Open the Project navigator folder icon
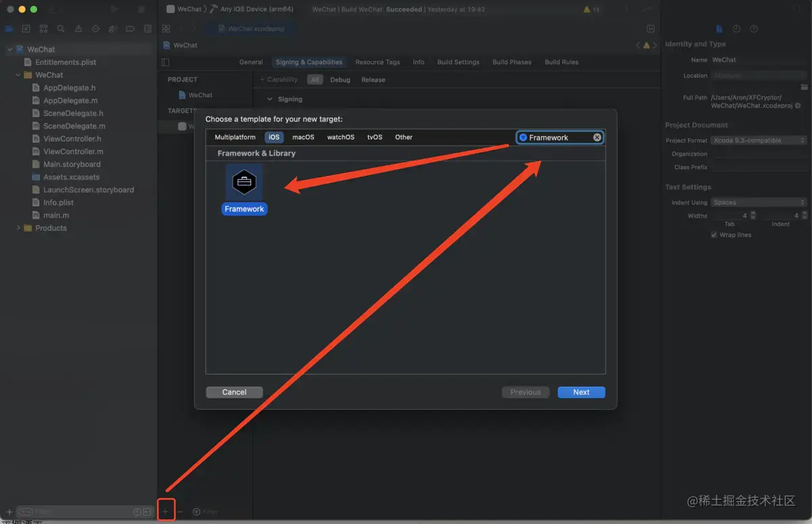The image size is (812, 524). coord(9,29)
